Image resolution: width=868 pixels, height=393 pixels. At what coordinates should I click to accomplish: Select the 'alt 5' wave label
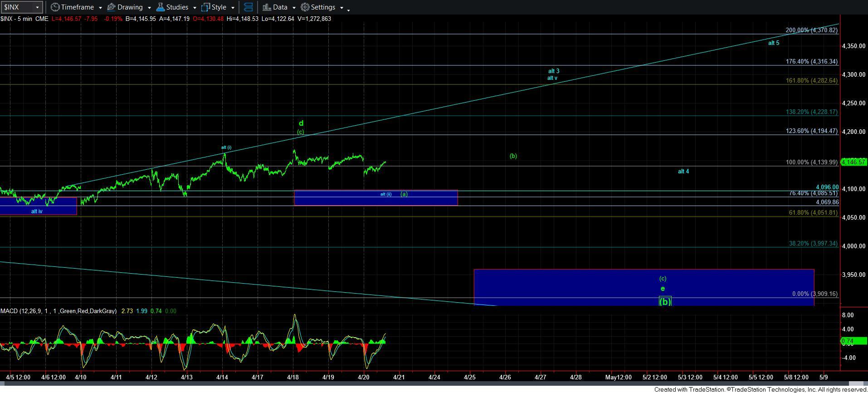click(773, 43)
